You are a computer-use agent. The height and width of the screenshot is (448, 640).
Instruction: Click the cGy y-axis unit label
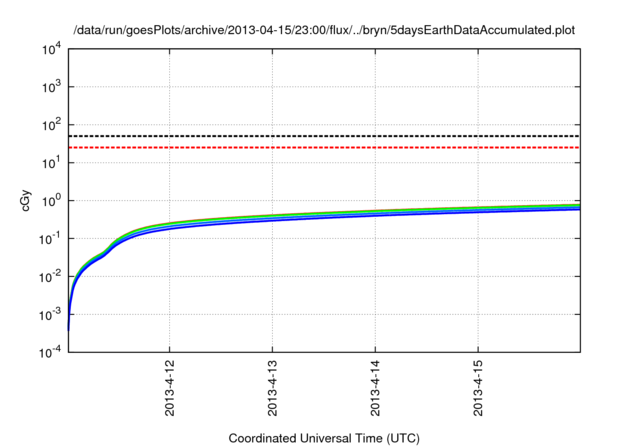pos(26,201)
